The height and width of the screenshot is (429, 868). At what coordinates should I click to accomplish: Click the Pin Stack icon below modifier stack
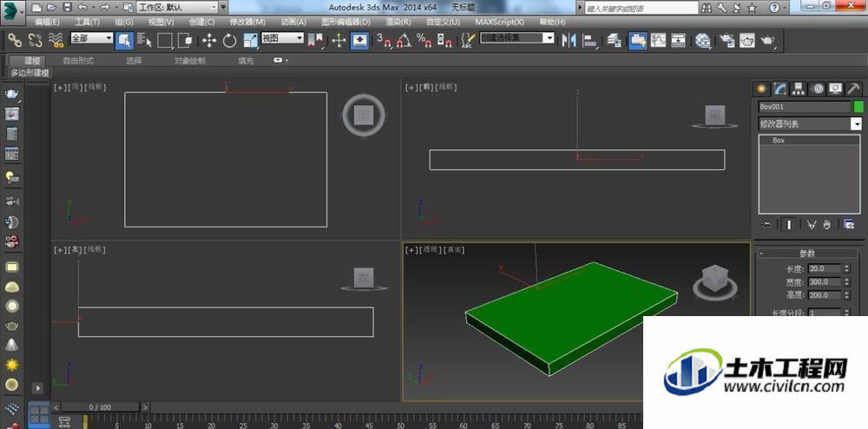[766, 224]
